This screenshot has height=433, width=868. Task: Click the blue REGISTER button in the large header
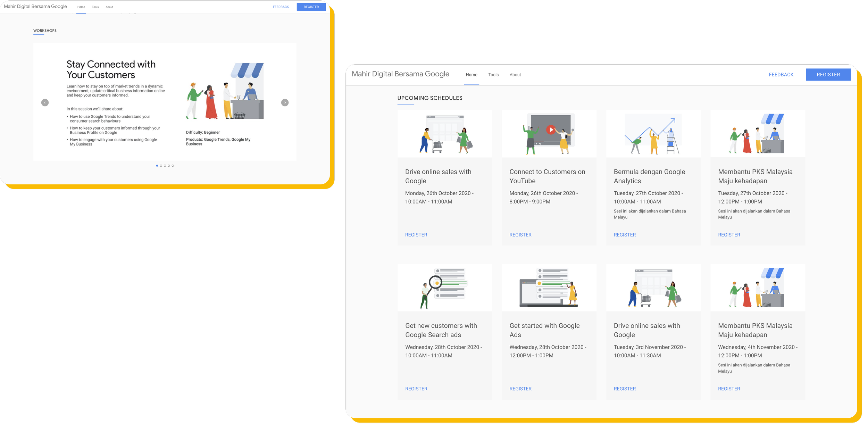(x=828, y=75)
